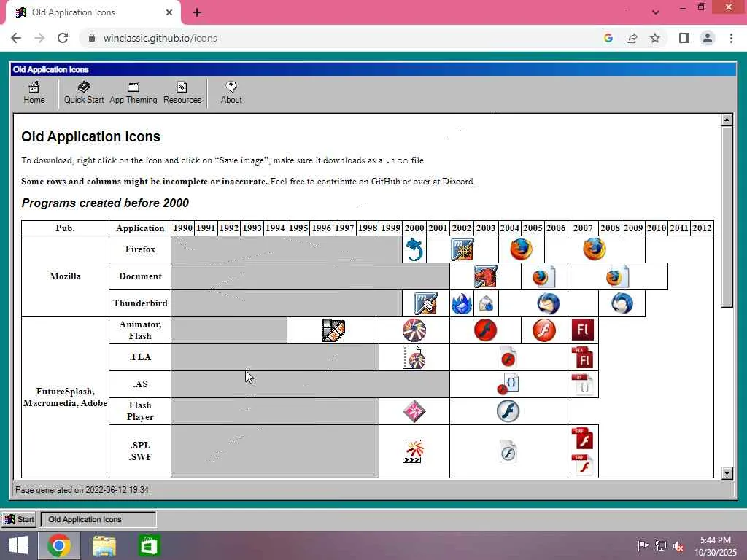
Task: Click the network tray icon
Action: click(x=661, y=545)
